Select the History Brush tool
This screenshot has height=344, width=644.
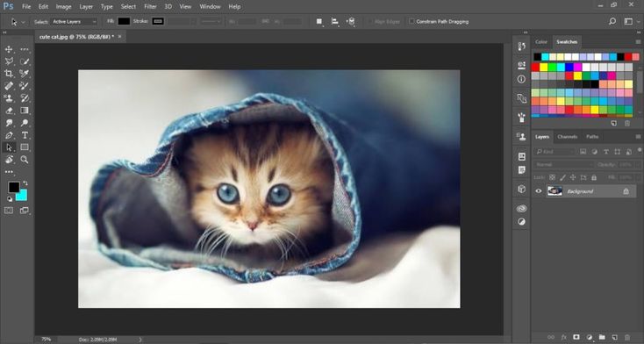[x=25, y=98]
